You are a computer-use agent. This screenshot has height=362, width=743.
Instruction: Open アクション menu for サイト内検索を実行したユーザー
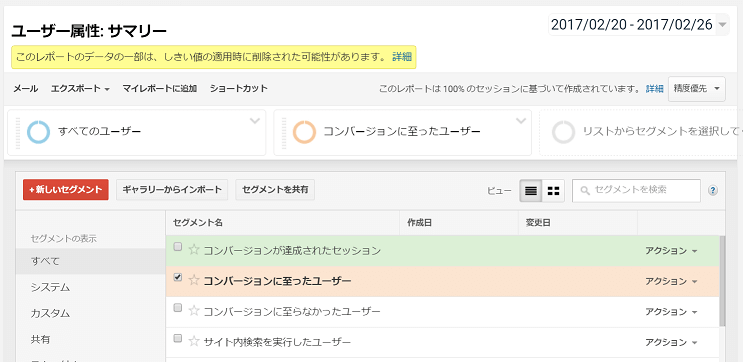coord(671,342)
